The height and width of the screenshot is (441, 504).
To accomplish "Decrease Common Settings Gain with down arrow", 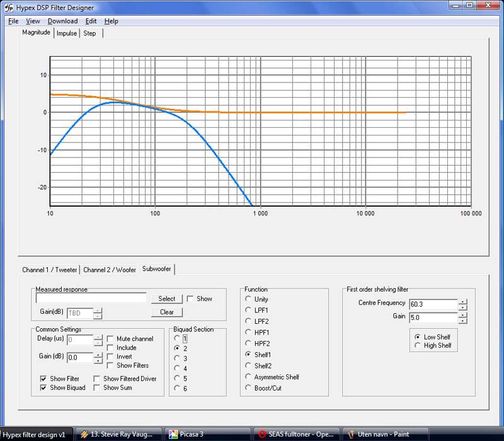I will [x=98, y=360].
